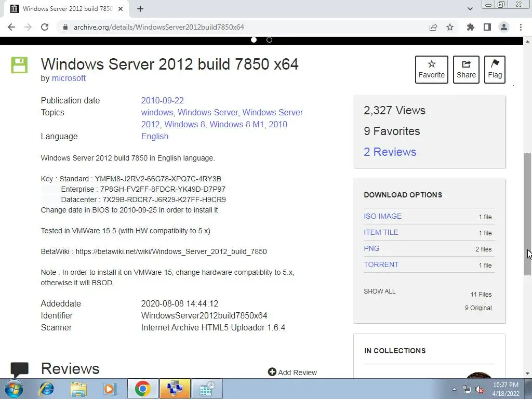This screenshot has height=399, width=532.
Task: Open the Chrome extensions puzzle icon
Action: click(x=471, y=27)
